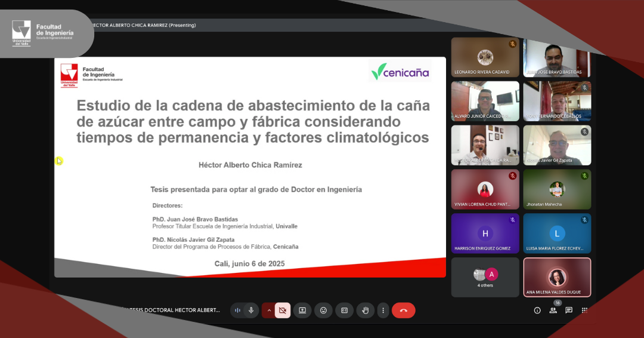Turn on closed captions

(344, 311)
